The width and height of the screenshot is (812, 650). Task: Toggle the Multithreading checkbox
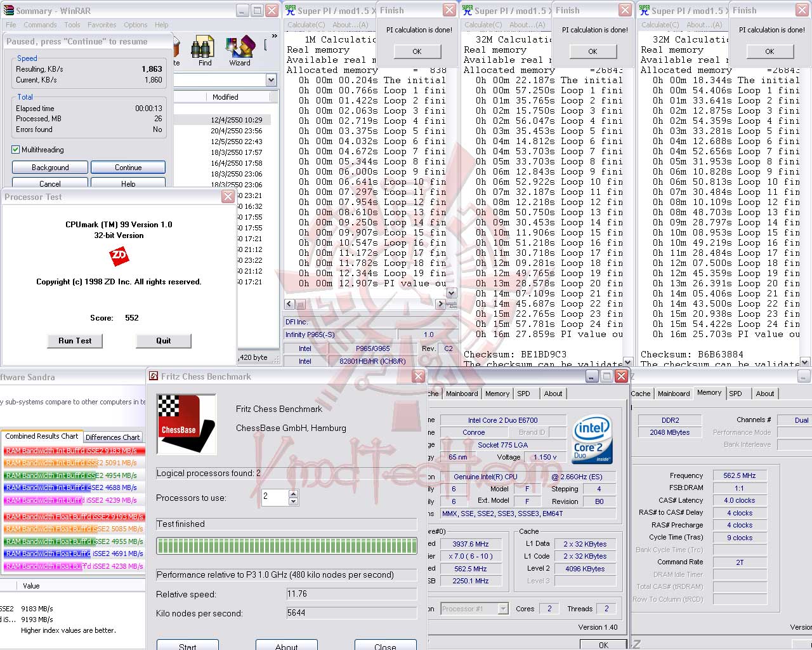[16, 150]
